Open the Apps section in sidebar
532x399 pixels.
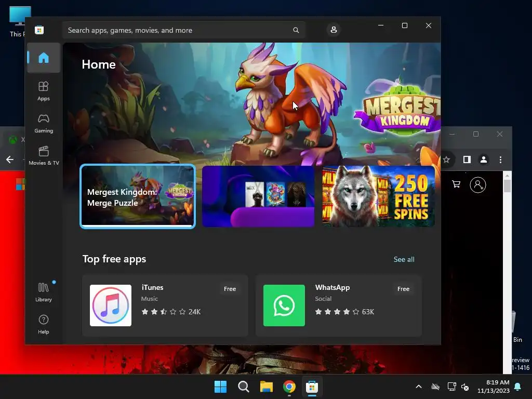tap(44, 91)
